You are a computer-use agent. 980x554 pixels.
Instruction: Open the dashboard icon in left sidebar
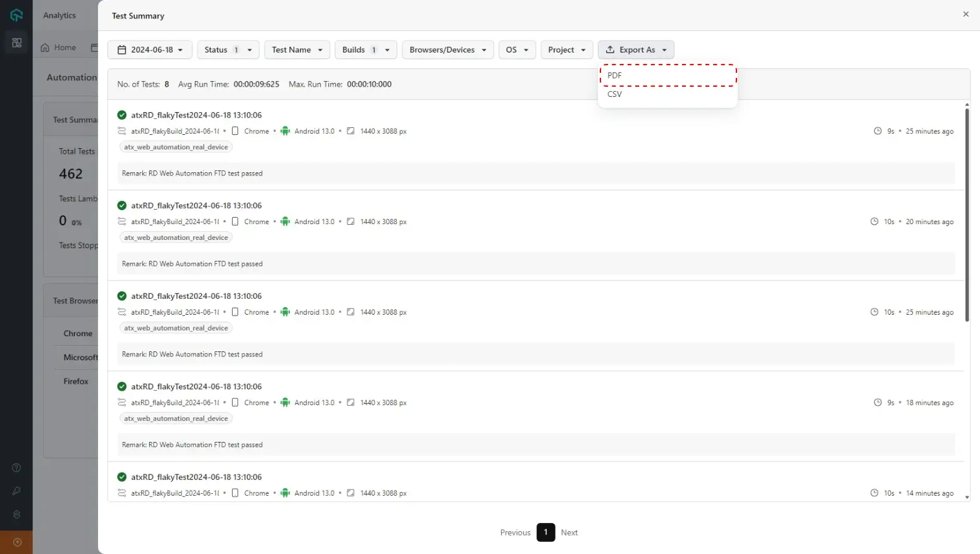tap(16, 43)
